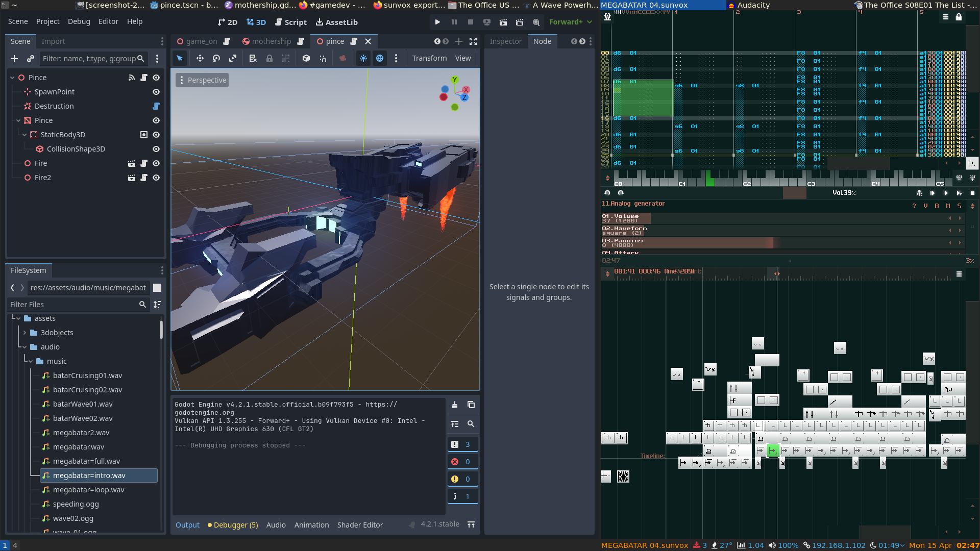Open the Shader Editor panel

360,525
